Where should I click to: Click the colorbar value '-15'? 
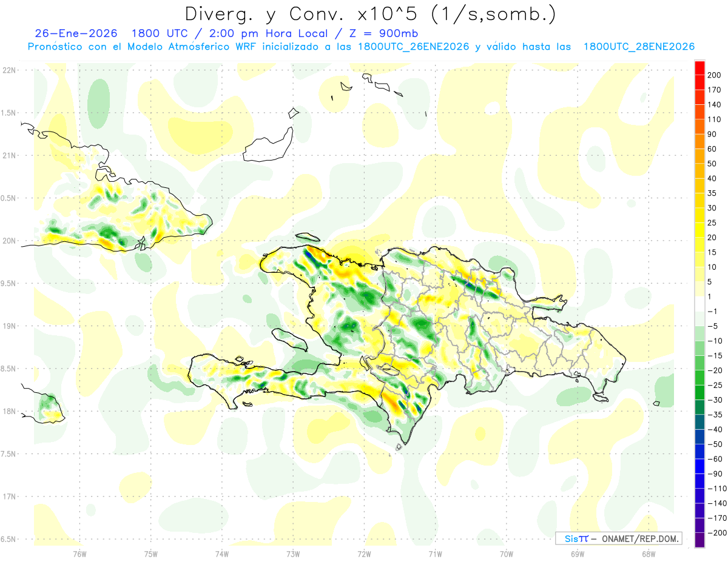[x=715, y=355]
